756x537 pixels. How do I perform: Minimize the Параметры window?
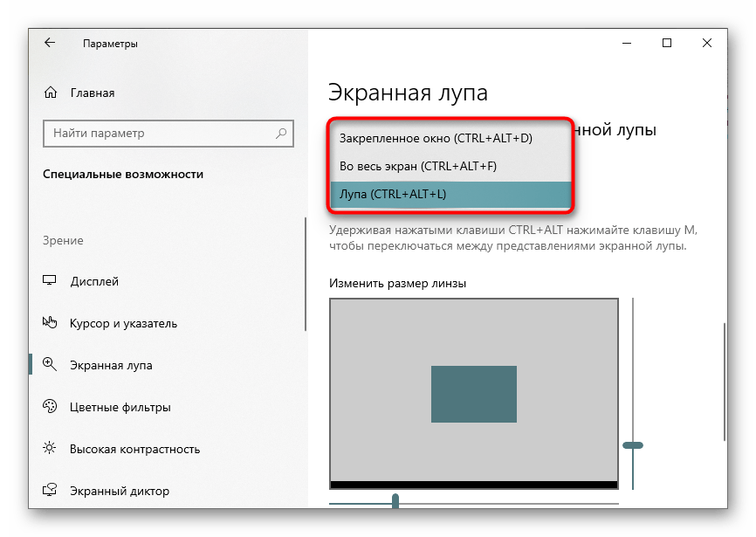pos(627,43)
